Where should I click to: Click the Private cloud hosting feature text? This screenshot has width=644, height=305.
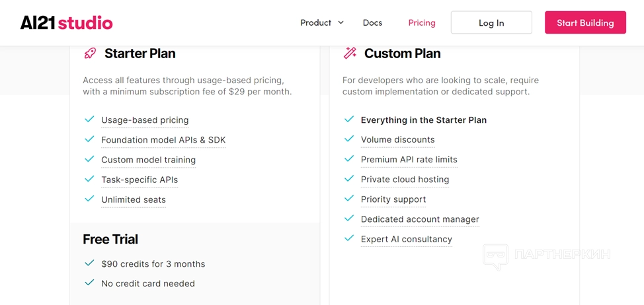[405, 180]
